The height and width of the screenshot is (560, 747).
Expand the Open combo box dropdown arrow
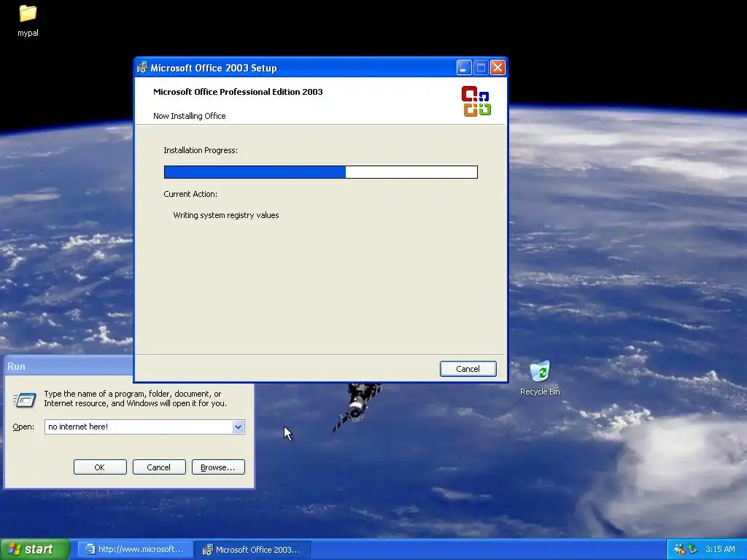[x=239, y=427]
